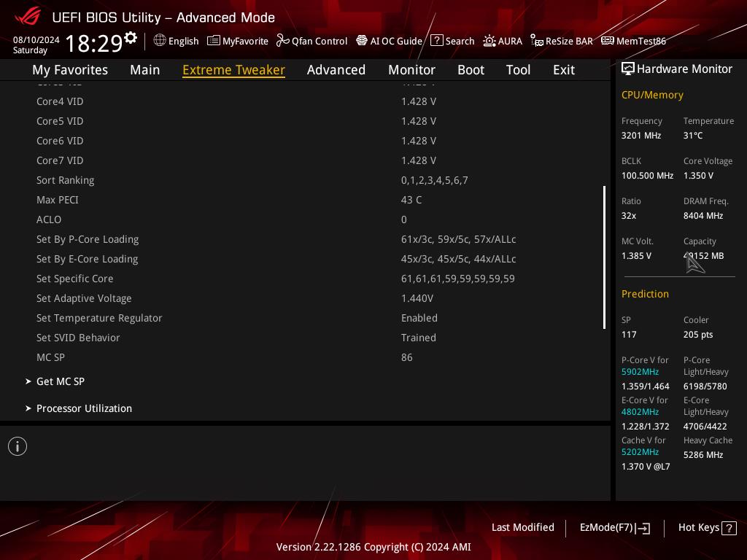Switch to the Advanced tab
Viewport: 747px width, 560px height.
(x=336, y=70)
